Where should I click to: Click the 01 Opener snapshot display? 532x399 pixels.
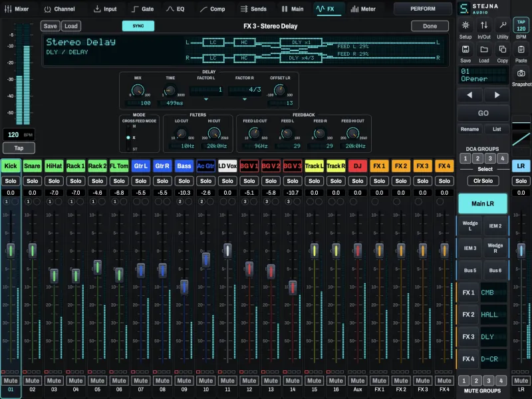[x=483, y=75]
